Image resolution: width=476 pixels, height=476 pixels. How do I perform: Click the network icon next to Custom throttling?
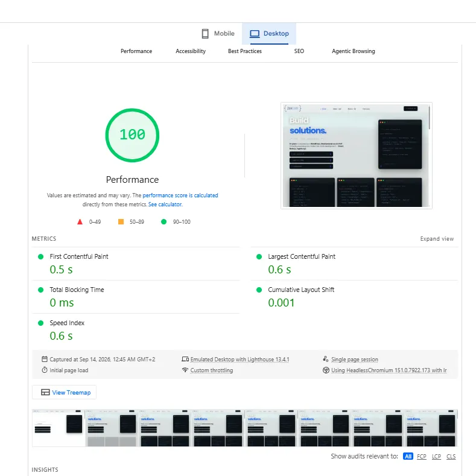185,370
